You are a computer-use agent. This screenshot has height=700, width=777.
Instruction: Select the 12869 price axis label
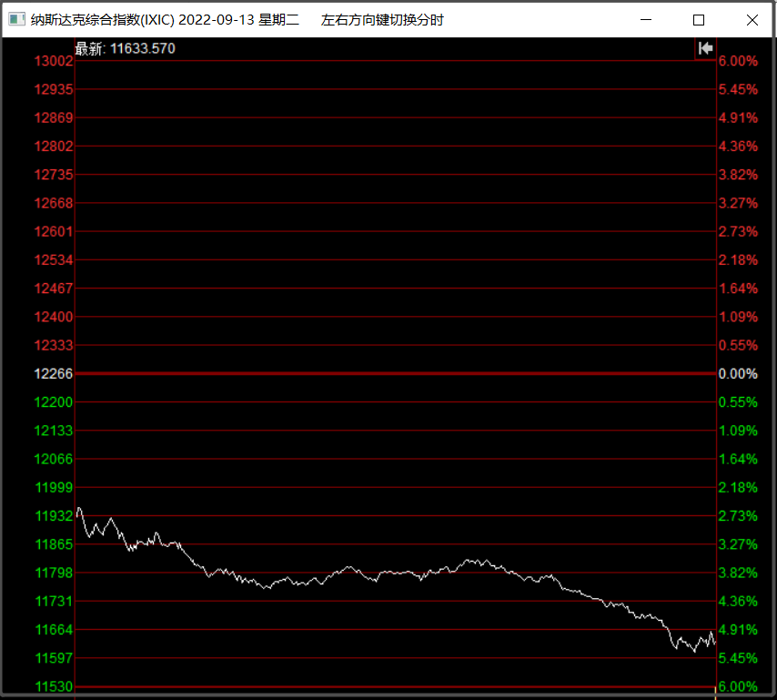point(54,118)
